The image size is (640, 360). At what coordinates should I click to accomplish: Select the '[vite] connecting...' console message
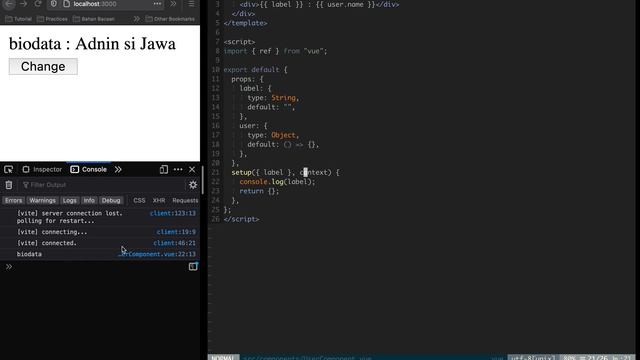52,232
